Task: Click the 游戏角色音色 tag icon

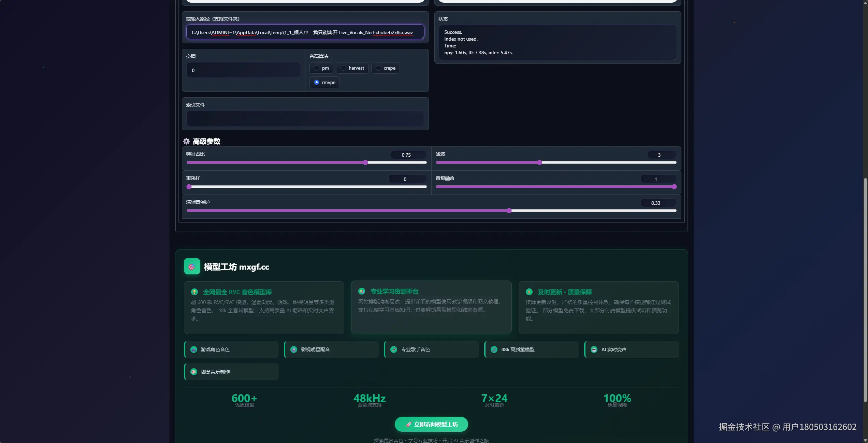Action: [194, 349]
